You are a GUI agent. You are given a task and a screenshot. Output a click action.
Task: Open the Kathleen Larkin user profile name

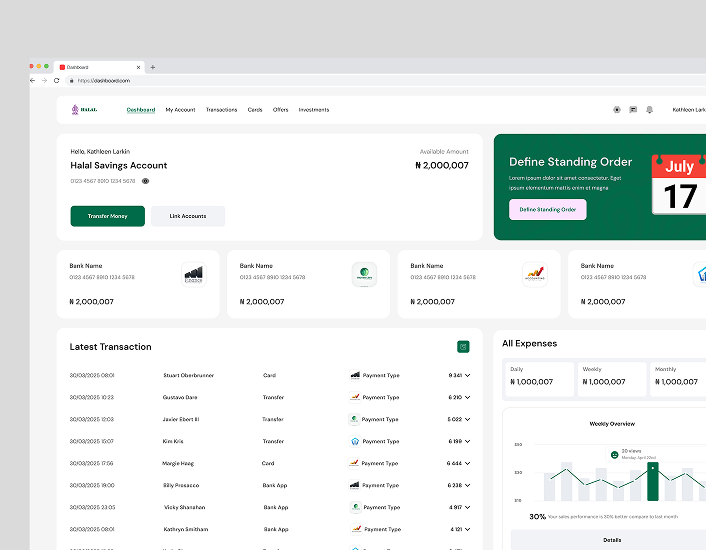tap(689, 109)
